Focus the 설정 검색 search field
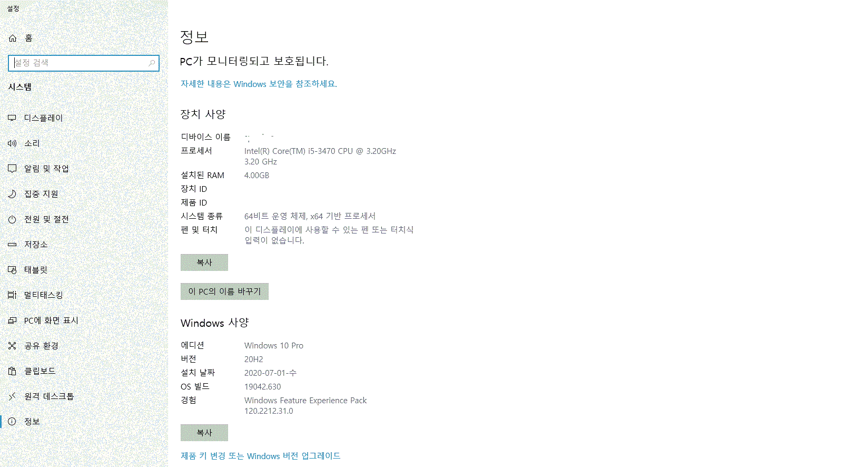Viewport: 868px width, 467px height. pyautogui.click(x=84, y=63)
